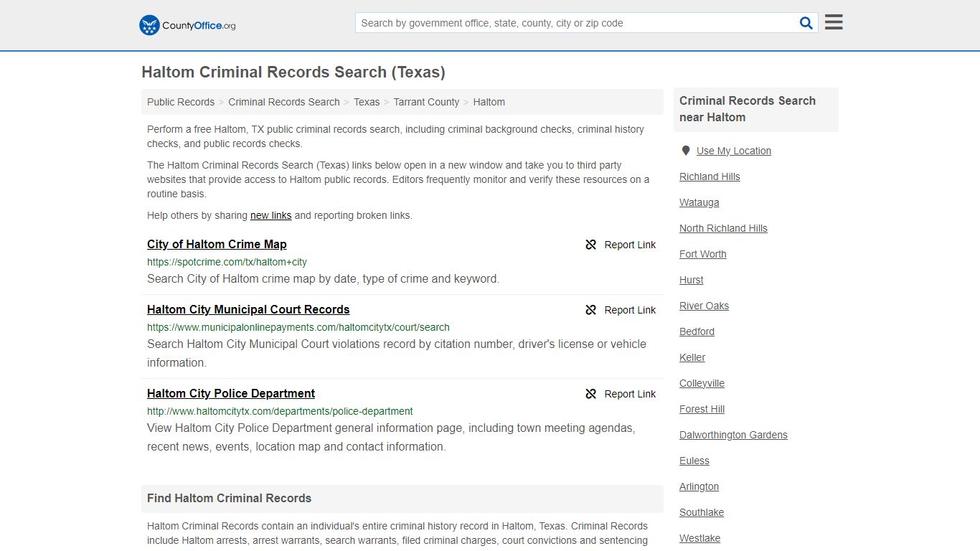Open North Richland Hills nearby link
Viewport: 980px width, 551px height.
click(x=723, y=228)
